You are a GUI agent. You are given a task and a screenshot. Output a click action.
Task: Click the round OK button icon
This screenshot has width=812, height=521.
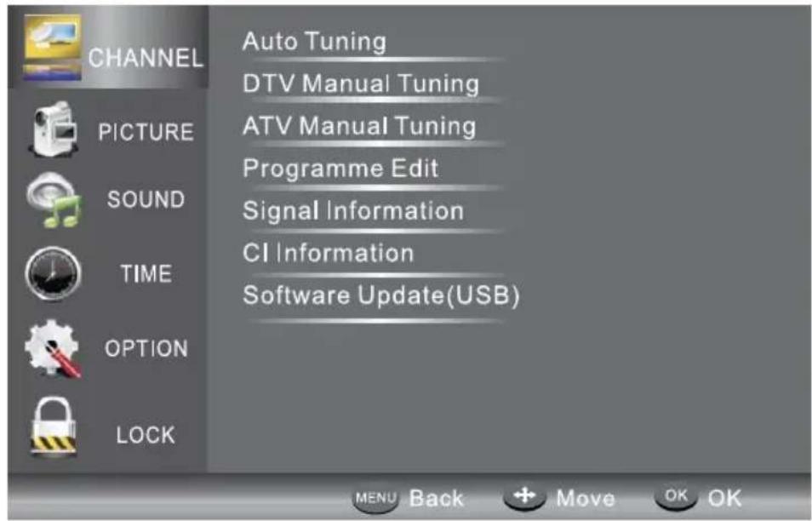point(676,496)
